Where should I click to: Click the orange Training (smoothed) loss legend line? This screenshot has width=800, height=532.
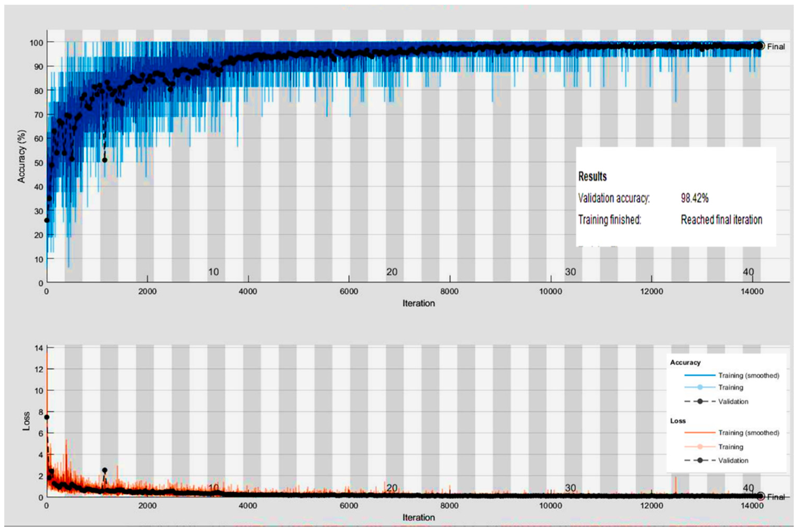click(x=700, y=432)
